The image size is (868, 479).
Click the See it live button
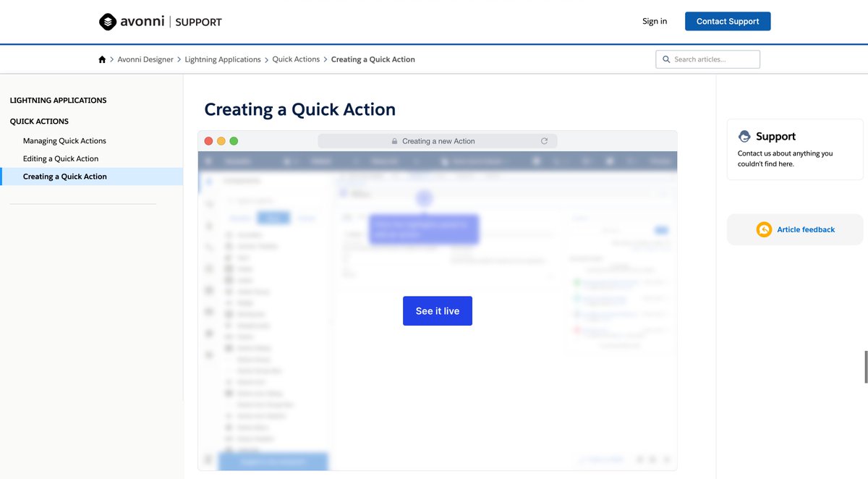(438, 311)
